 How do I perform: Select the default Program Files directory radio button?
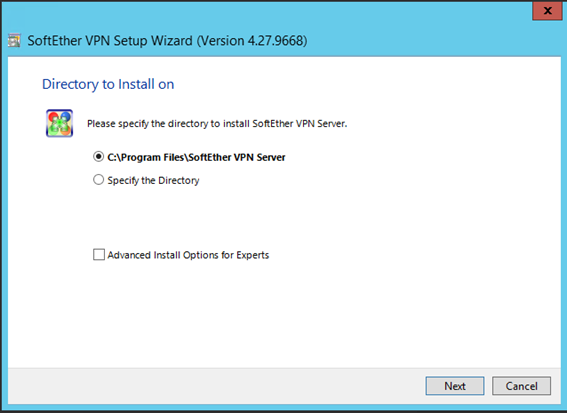98,157
